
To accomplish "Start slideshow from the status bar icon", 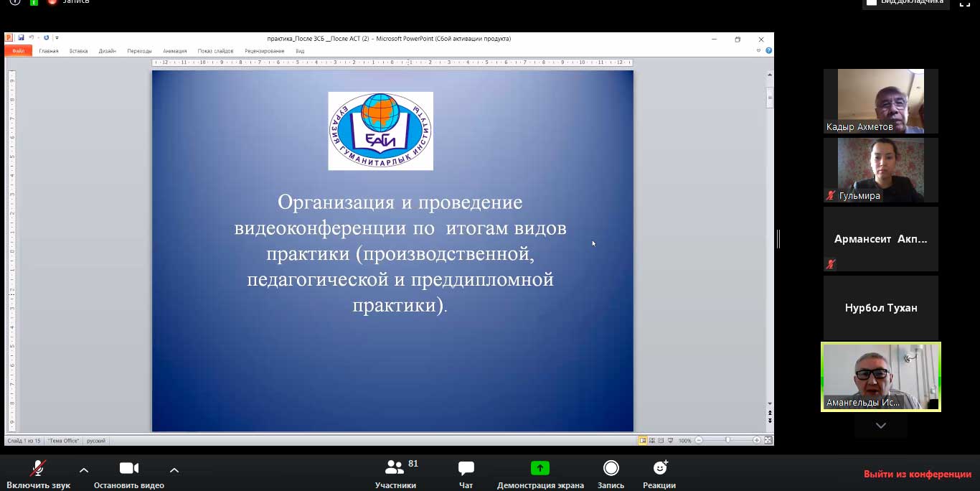I will (x=670, y=440).
